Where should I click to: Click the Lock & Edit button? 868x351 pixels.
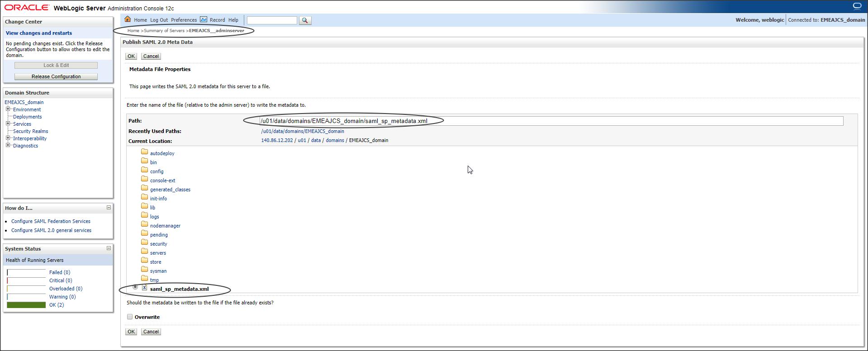coord(56,65)
